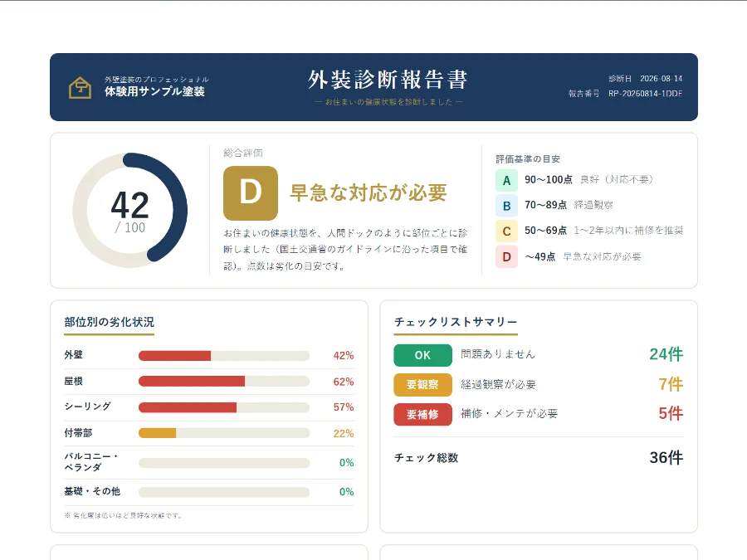Screen dimensions: 747x560
Task: Click the チェックリストサマリー heading
Action: (x=456, y=323)
